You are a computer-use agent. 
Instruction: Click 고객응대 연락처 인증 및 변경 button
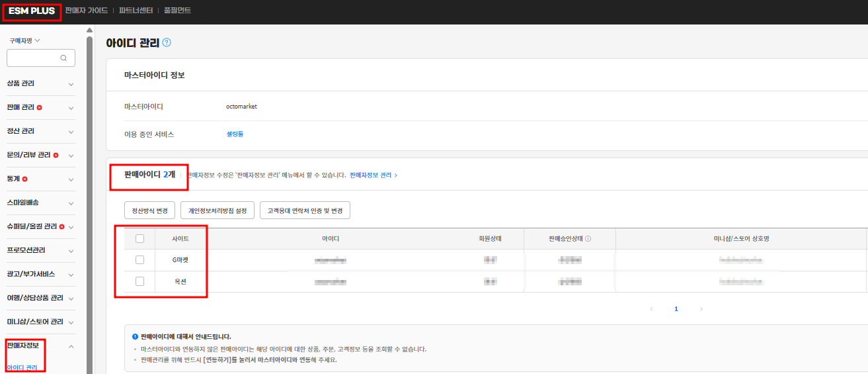click(305, 210)
